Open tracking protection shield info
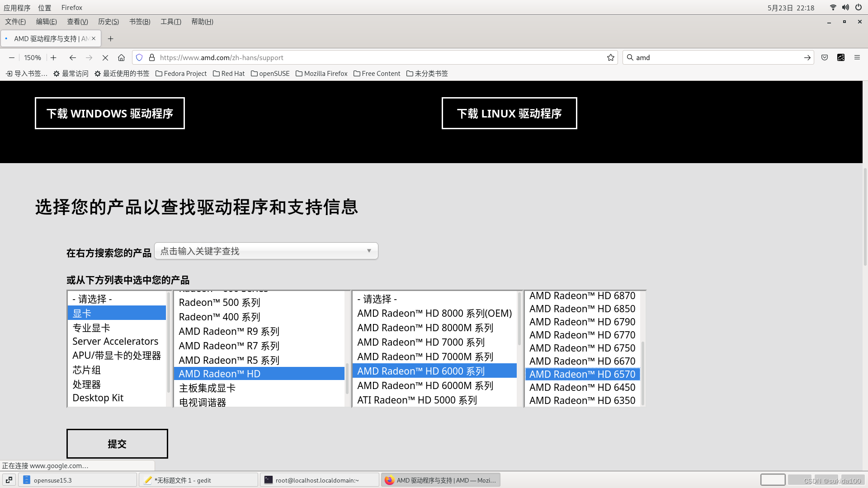The width and height of the screenshot is (868, 488). pos(139,57)
